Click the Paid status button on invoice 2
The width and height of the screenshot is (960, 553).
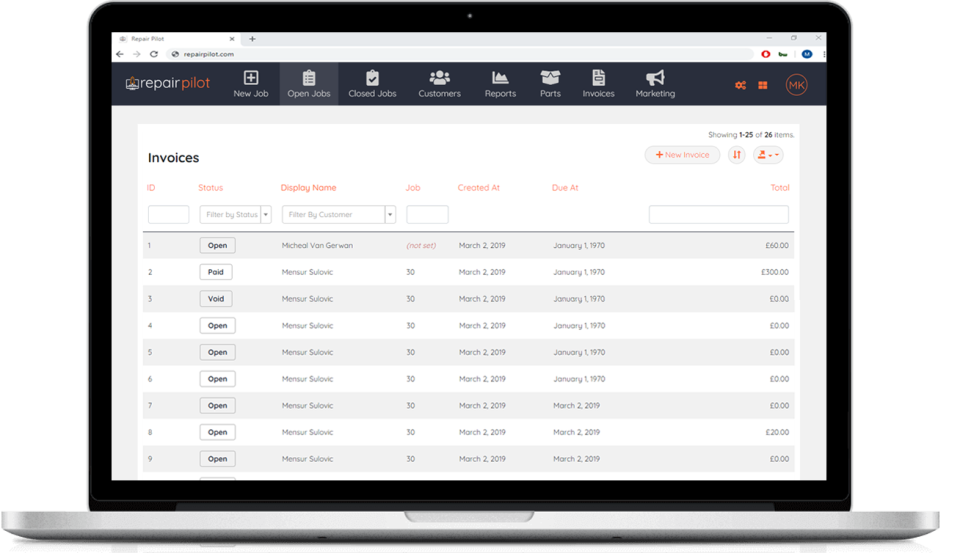(x=216, y=272)
